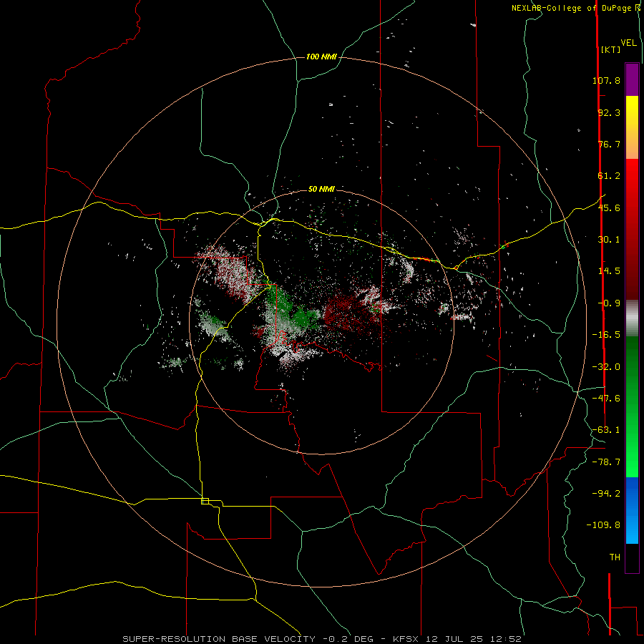Image resolution: width=644 pixels, height=644 pixels.
Task: Click the [KT] units label
Action: tap(611, 49)
